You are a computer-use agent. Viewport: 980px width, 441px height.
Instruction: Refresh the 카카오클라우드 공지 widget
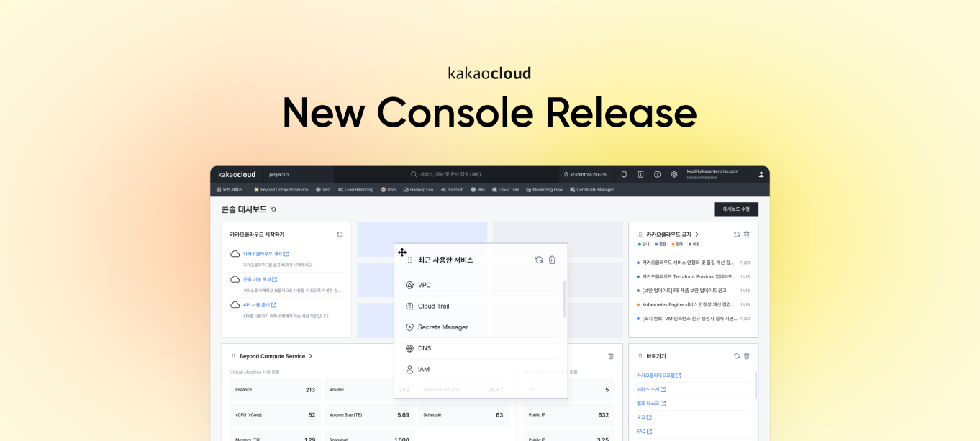737,235
